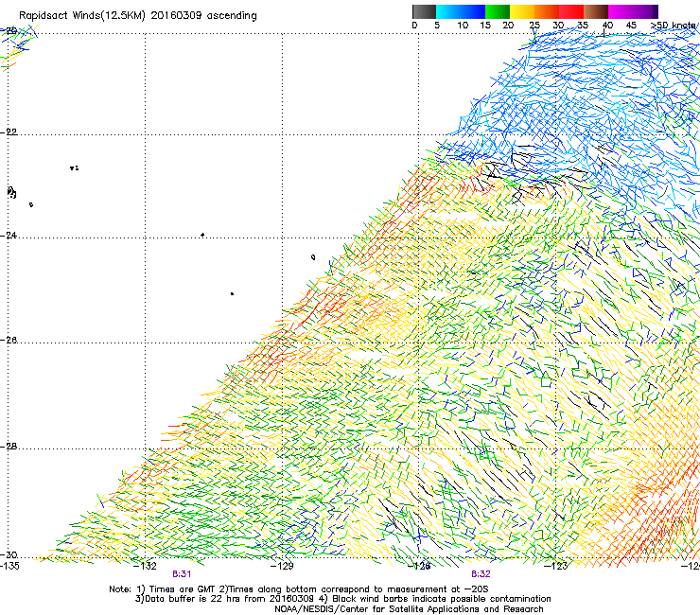Click the '>50 knots' legend label

tap(674, 26)
